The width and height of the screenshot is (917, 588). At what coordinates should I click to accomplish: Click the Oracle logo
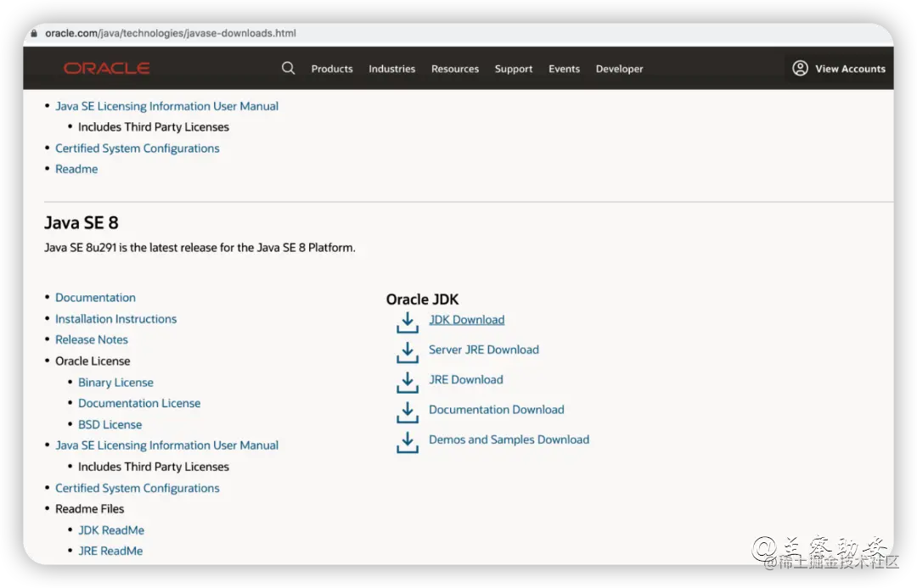click(106, 69)
